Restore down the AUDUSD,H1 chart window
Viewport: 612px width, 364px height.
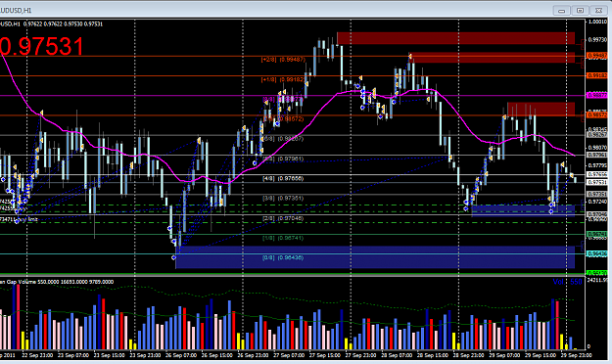coord(580,11)
